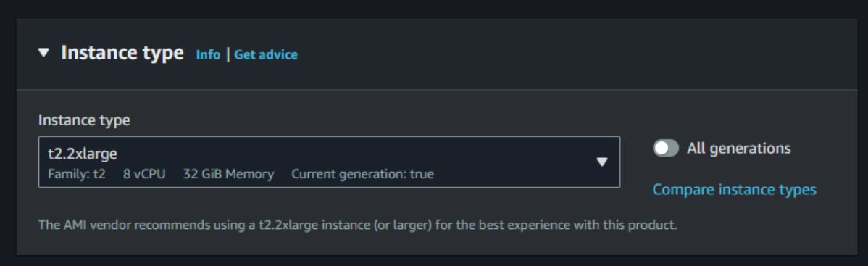Viewport: 868px width, 266px height.
Task: Open Compare instance types link
Action: click(x=734, y=189)
